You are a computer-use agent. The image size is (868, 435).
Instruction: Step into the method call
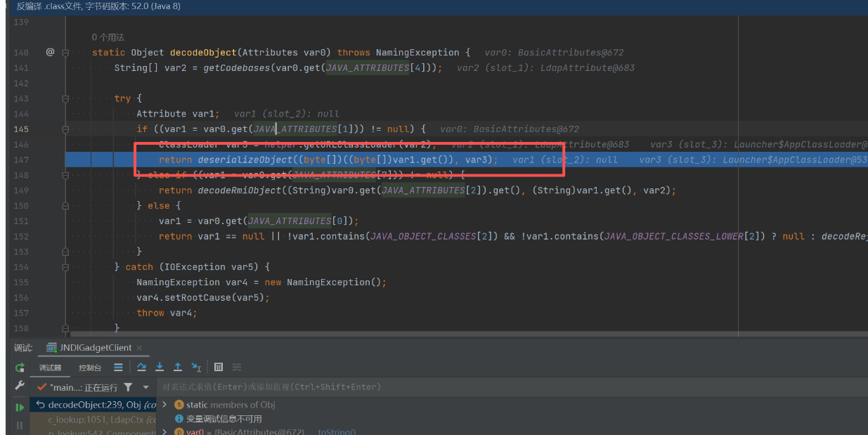point(160,367)
